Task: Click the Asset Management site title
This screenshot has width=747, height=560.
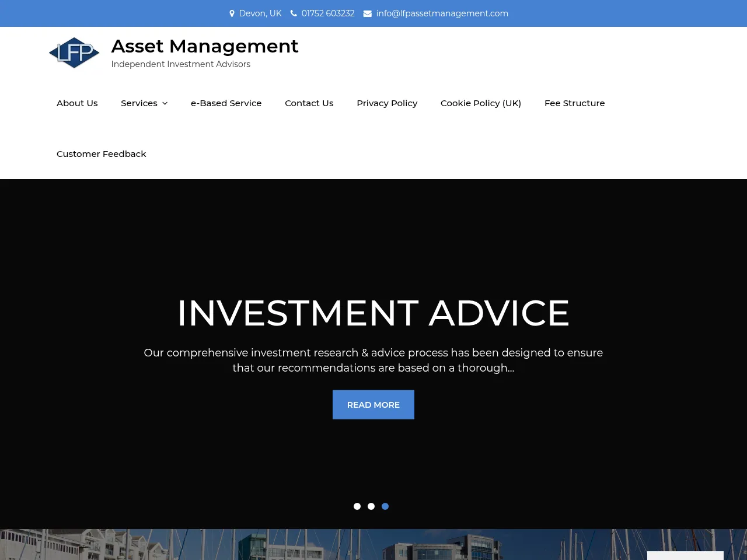Action: [x=205, y=46]
